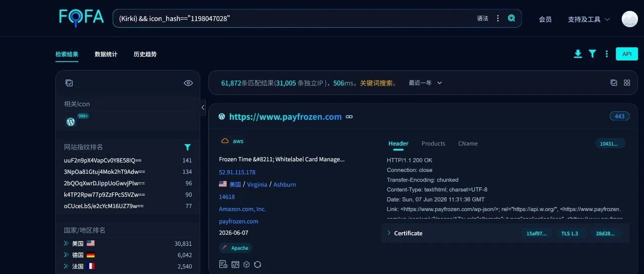Open the 最近一年 time range dropdown

pos(425,83)
